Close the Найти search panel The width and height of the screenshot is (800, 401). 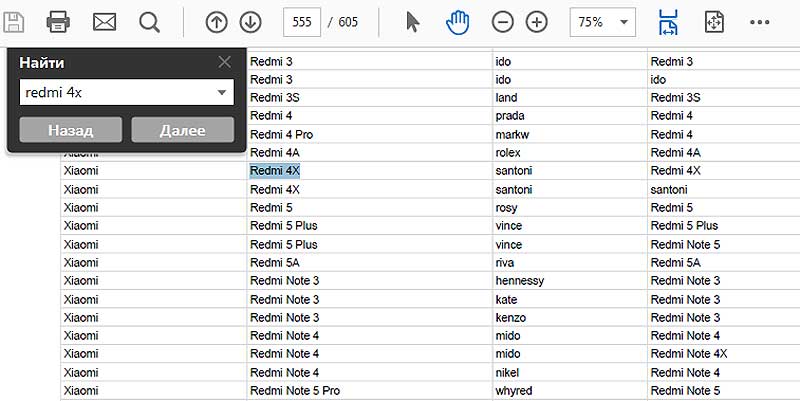pyautogui.click(x=224, y=62)
